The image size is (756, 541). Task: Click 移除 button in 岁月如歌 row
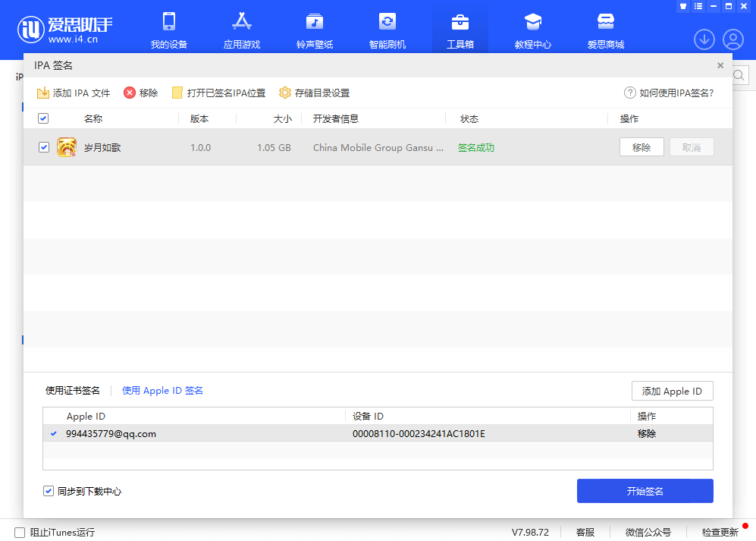pyautogui.click(x=642, y=147)
